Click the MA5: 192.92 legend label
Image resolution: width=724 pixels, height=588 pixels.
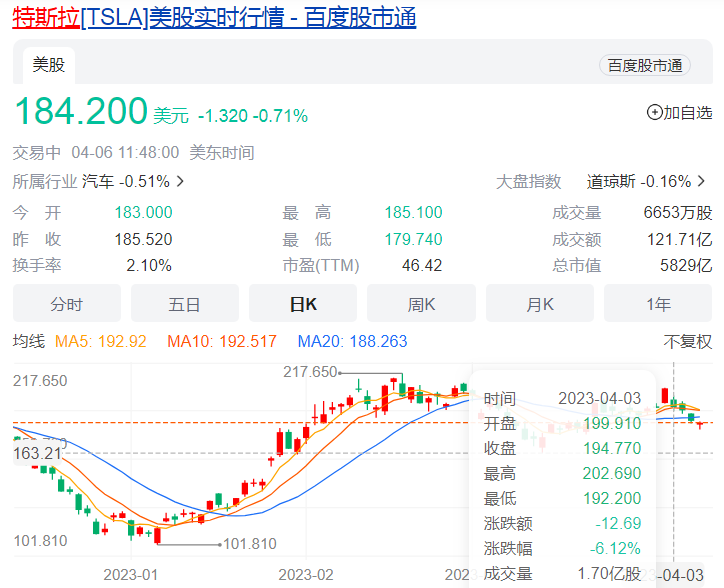pyautogui.click(x=101, y=341)
